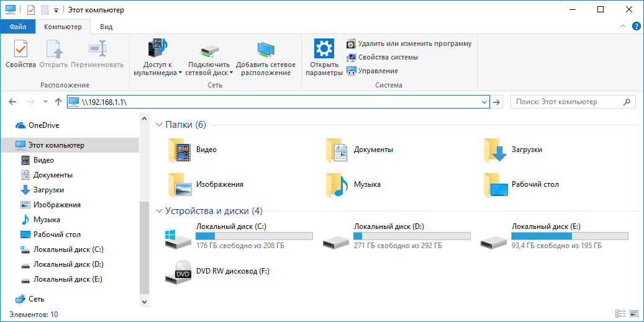Expand the address bar history dropdown

pyautogui.click(x=484, y=102)
